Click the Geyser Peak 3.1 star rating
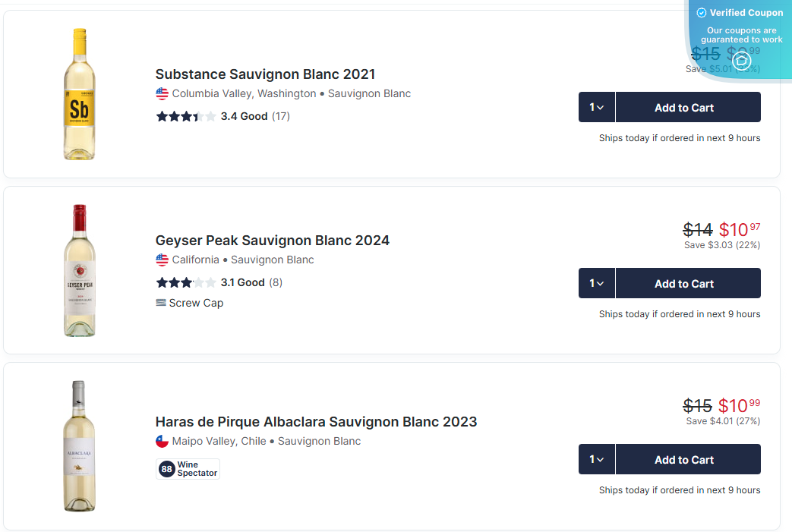 [x=186, y=282]
